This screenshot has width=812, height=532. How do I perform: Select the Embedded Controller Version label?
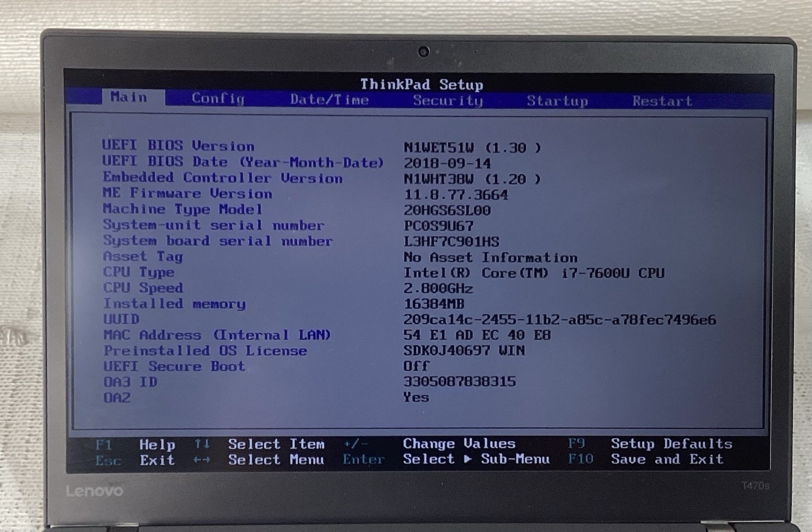click(x=223, y=178)
